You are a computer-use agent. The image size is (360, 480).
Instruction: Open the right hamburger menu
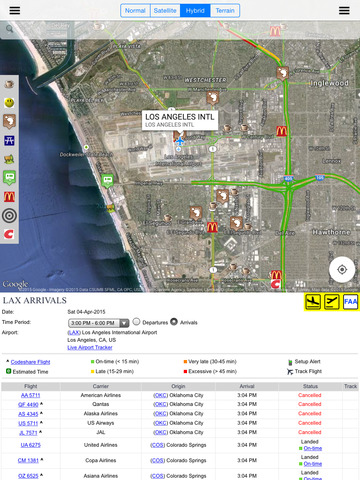click(x=344, y=10)
